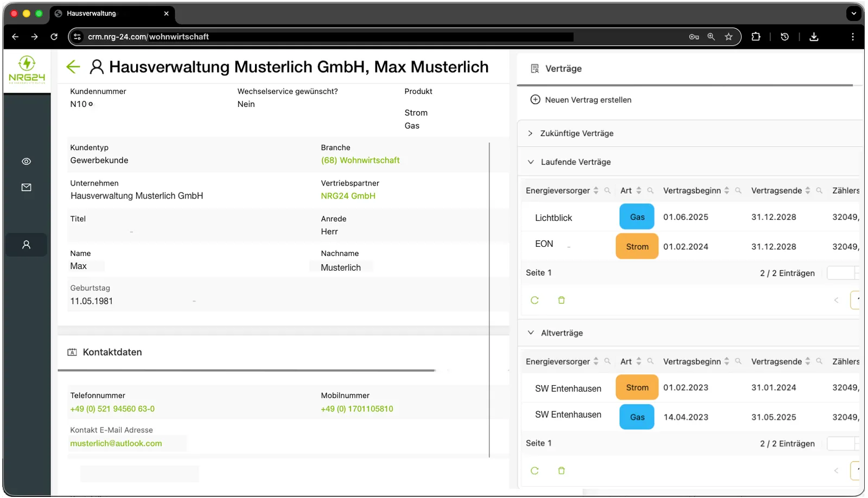Click the Gas tag in SW Entenhausen row
868x498 pixels.
click(x=637, y=417)
